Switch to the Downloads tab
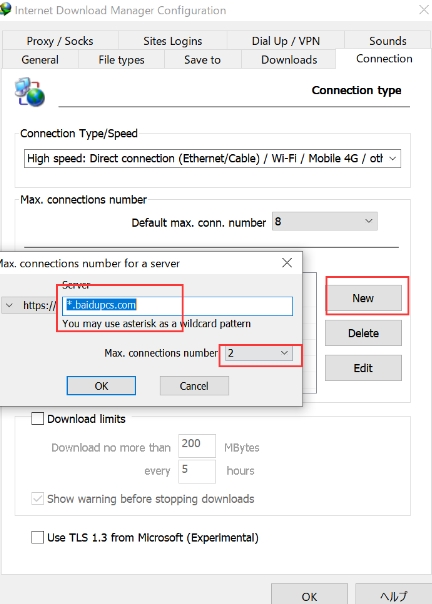This screenshot has height=604, width=432. 289,60
